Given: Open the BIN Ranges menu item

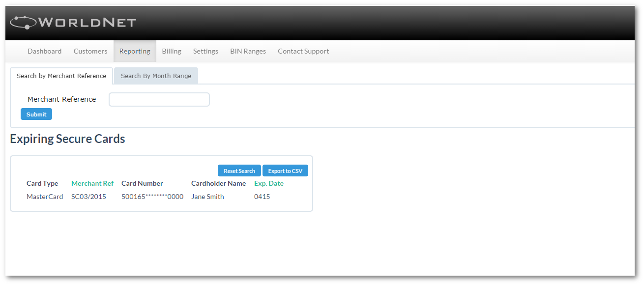Looking at the screenshot, I should point(248,51).
